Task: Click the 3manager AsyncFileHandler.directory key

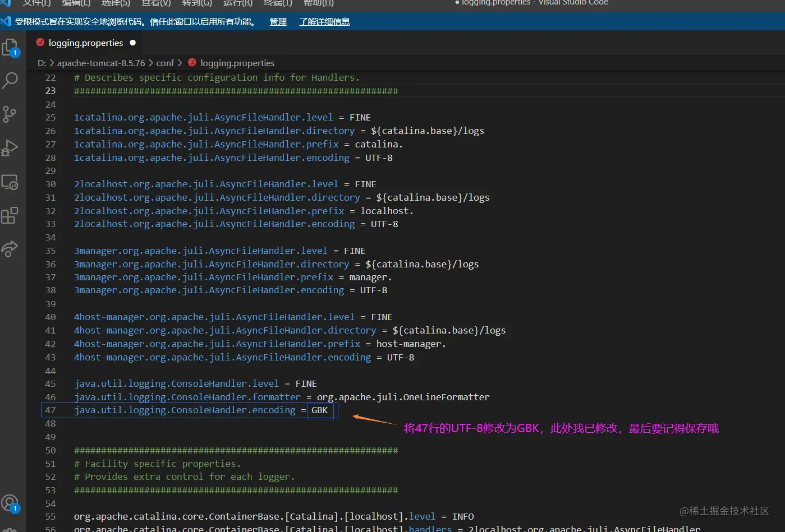Action: [x=212, y=265]
